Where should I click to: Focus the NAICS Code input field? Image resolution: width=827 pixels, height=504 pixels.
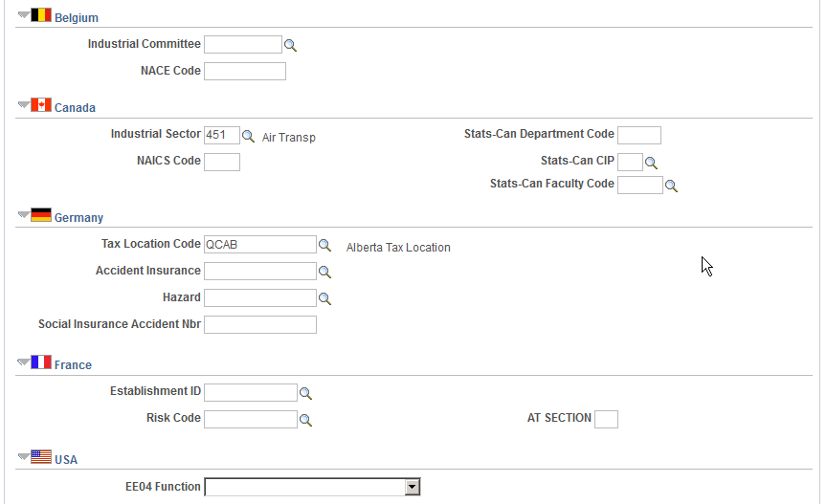(222, 162)
